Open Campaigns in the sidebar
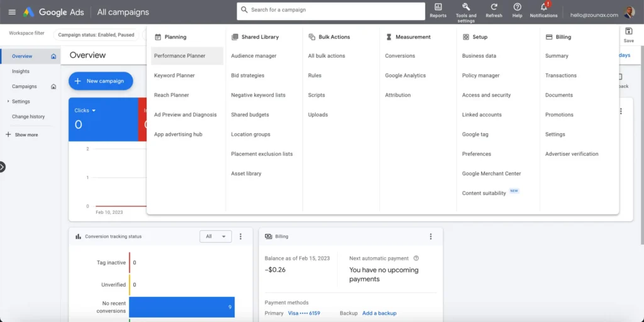The width and height of the screenshot is (644, 322). click(x=25, y=87)
